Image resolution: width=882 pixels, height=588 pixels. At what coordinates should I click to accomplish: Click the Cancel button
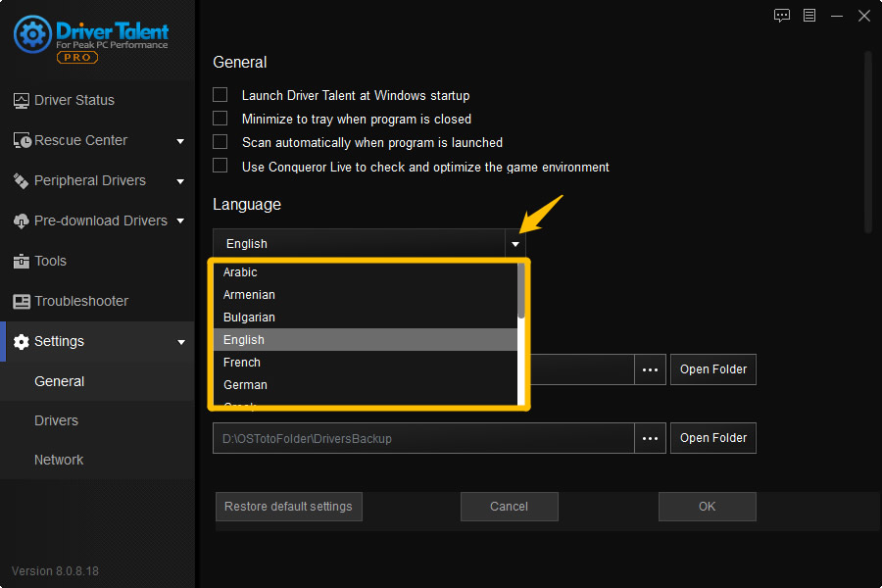point(509,507)
